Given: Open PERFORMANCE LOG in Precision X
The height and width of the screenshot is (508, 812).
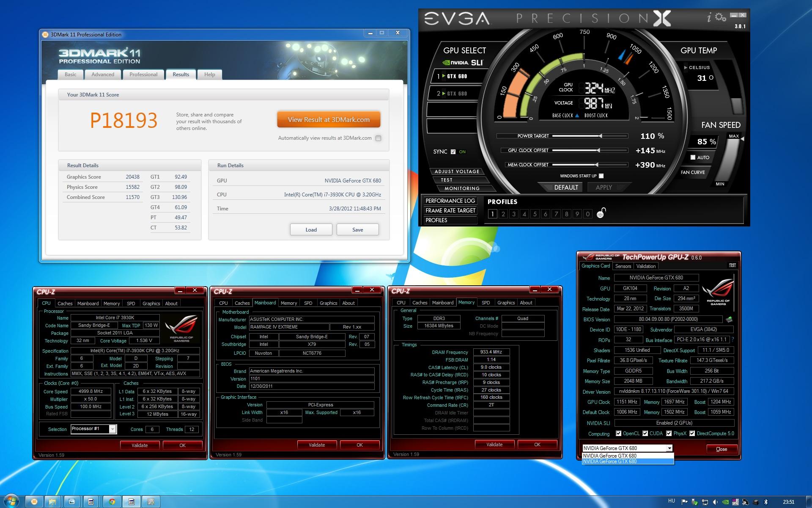Looking at the screenshot, I should 450,201.
